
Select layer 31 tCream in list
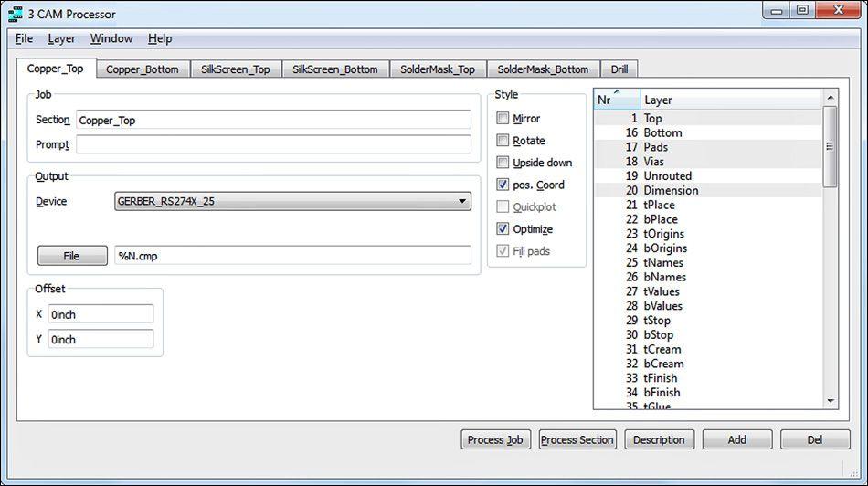point(709,349)
